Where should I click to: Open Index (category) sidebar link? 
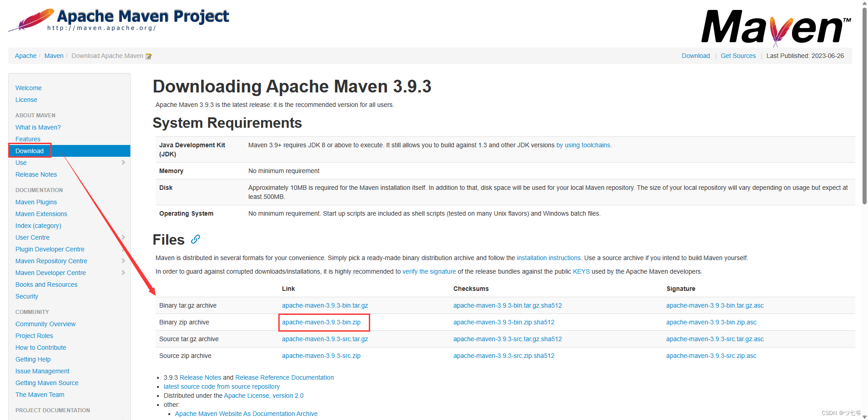[38, 226]
